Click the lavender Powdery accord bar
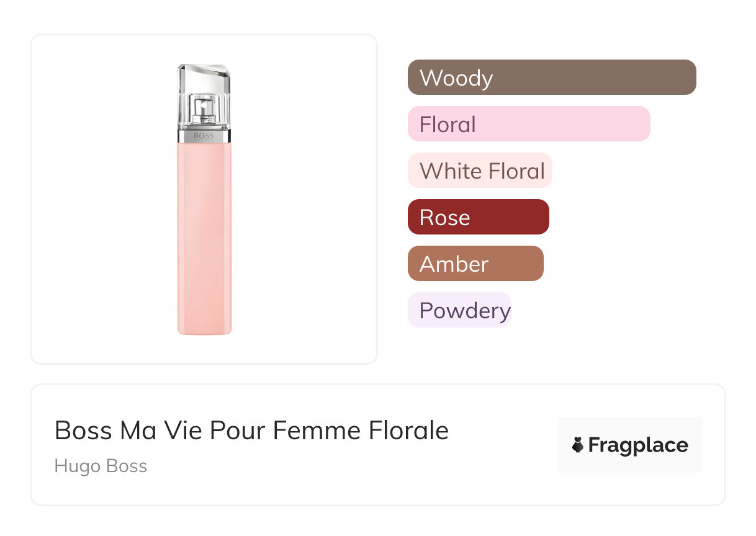The image size is (756, 536). 459,310
